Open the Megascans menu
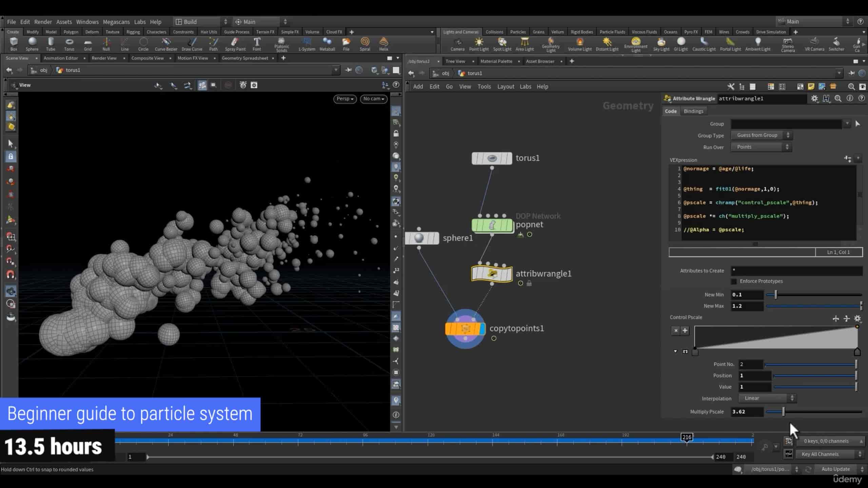 [x=116, y=22]
